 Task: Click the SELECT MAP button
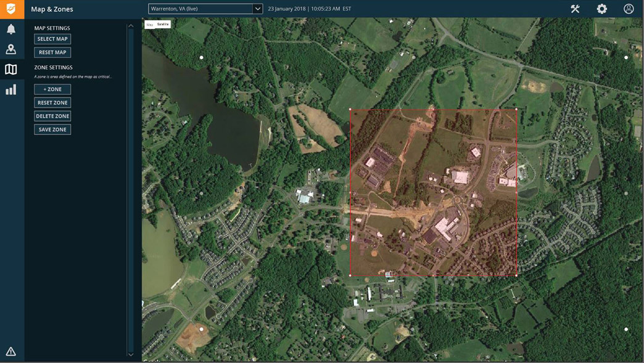[52, 39]
